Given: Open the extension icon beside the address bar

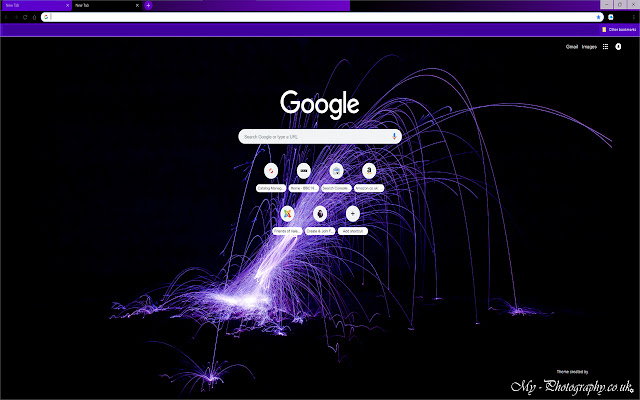Looking at the screenshot, I should pyautogui.click(x=611, y=17).
